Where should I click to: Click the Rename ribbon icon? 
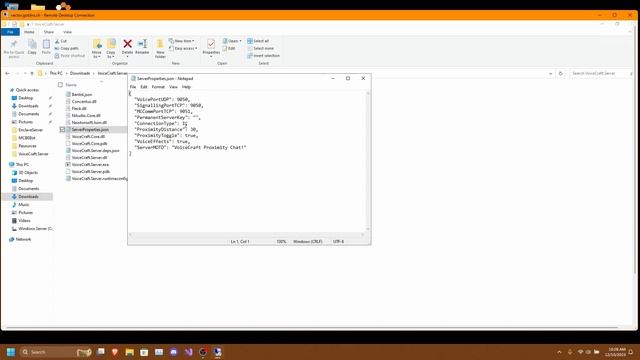142,47
